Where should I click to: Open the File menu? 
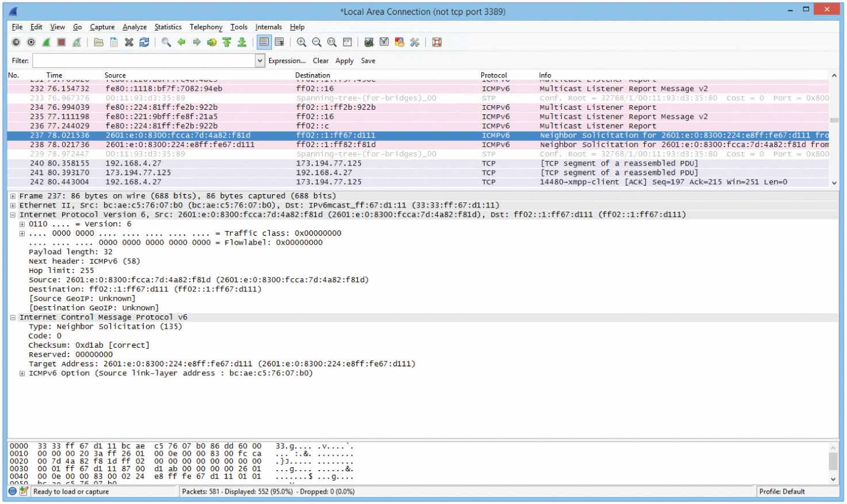point(17,27)
